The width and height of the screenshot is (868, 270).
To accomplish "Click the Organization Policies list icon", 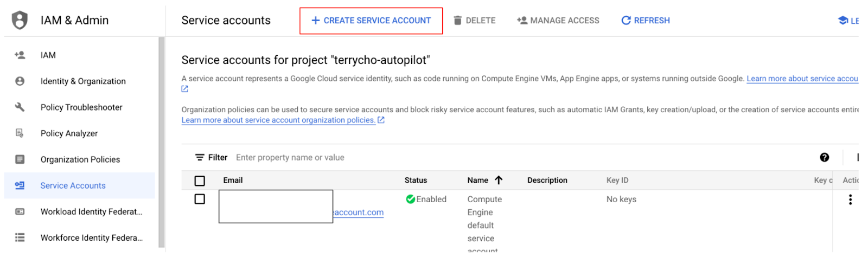I will coord(20,159).
